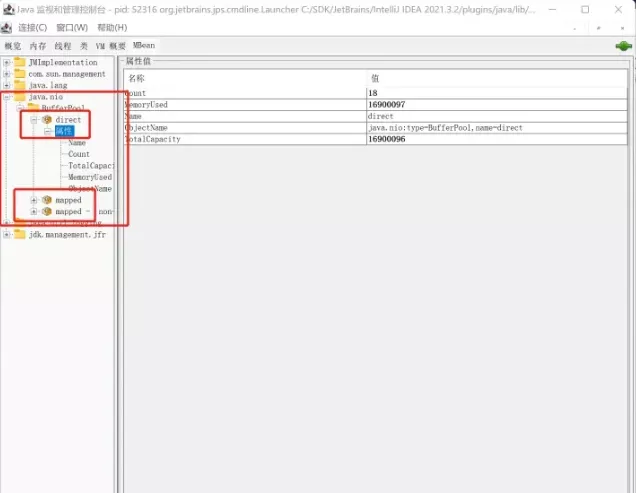Select the com.sun.management tree label
This screenshot has height=493, width=636.
click(67, 74)
